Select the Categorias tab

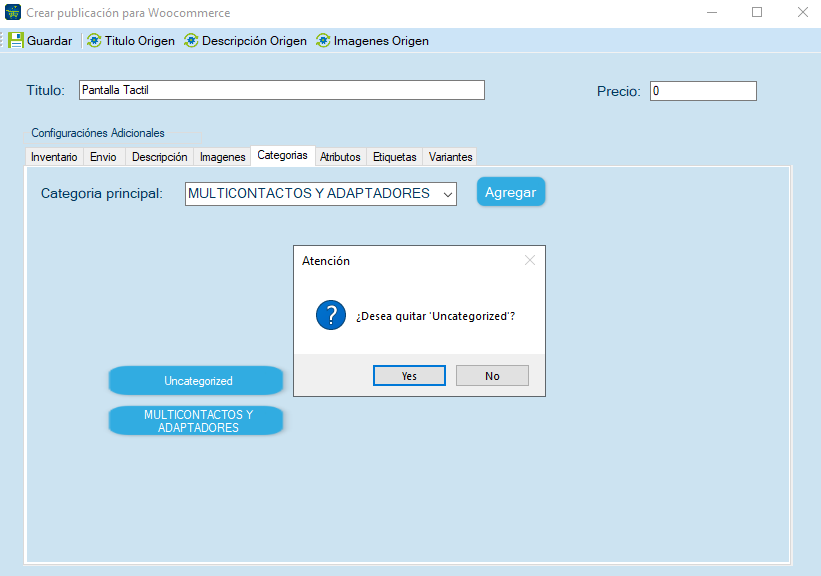pos(283,156)
